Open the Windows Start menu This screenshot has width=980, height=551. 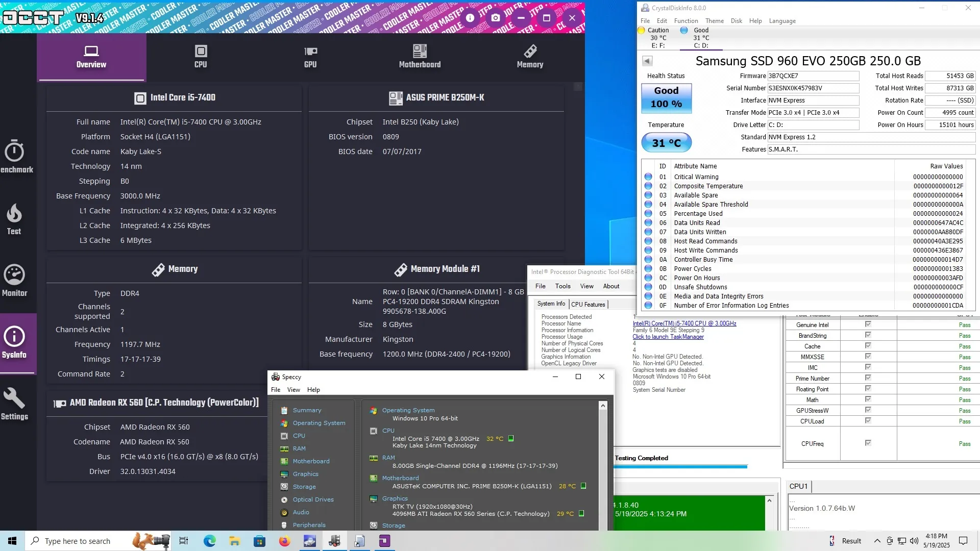(x=12, y=541)
